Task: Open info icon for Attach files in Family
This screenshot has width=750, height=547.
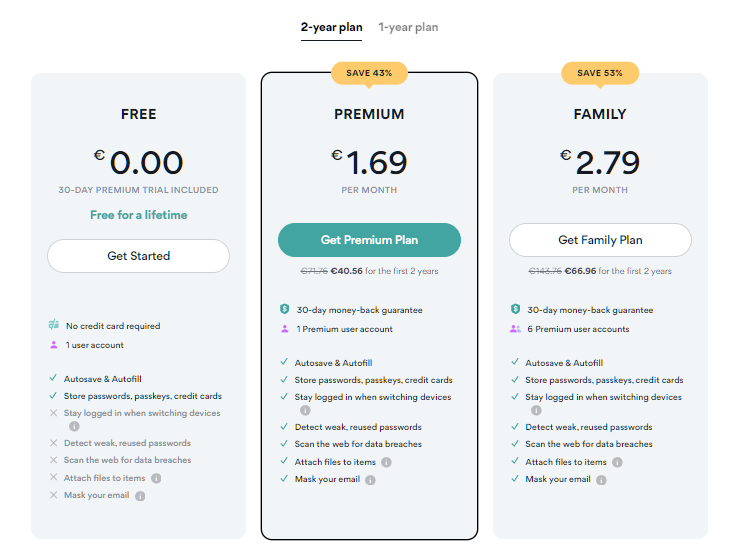Action: (618, 462)
